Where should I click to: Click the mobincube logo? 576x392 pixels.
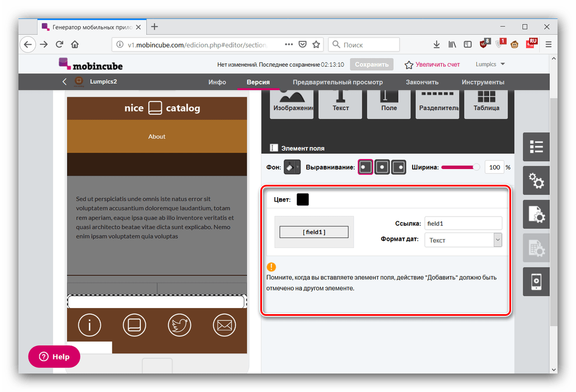[91, 64]
